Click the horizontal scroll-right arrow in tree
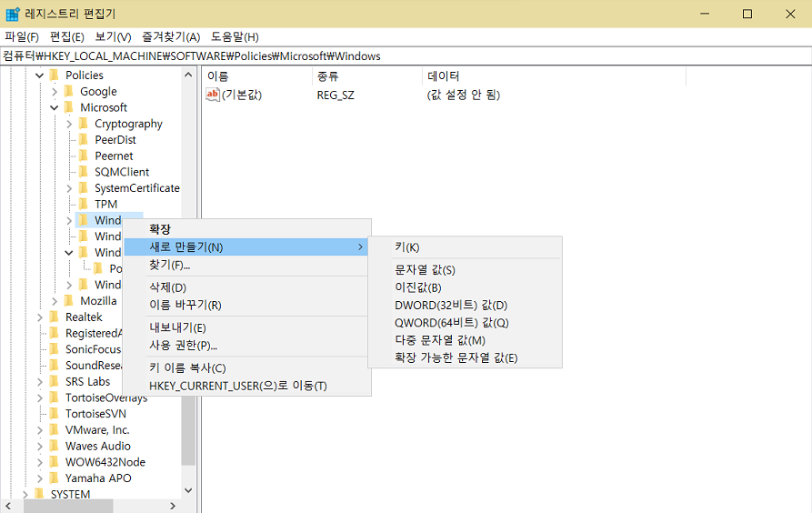Image resolution: width=812 pixels, height=513 pixels. point(173,506)
